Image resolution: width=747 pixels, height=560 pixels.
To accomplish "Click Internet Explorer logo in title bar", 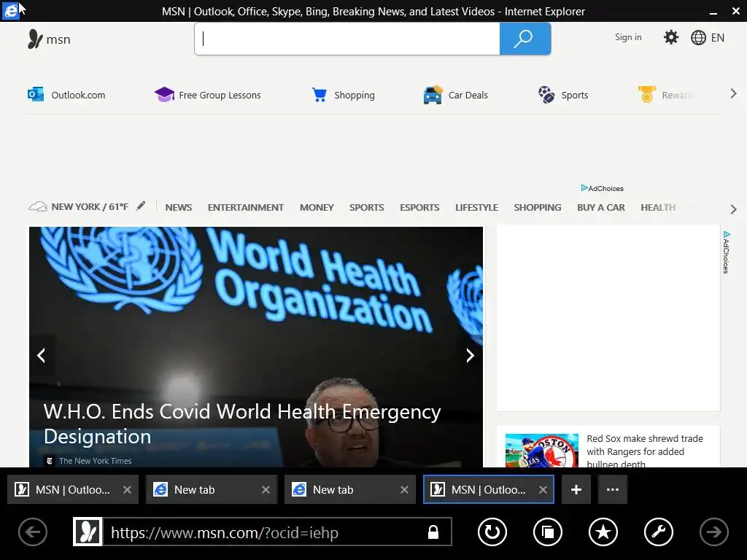I will click(10, 10).
